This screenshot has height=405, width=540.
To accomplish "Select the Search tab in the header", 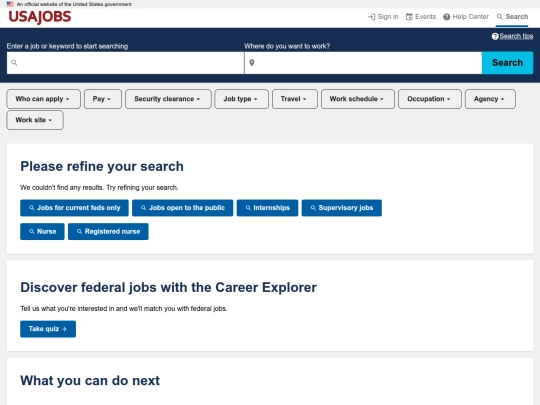I will pyautogui.click(x=512, y=17).
